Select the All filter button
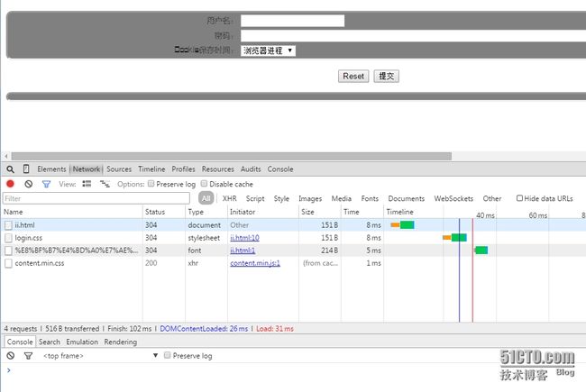586x392 pixels. [x=206, y=198]
